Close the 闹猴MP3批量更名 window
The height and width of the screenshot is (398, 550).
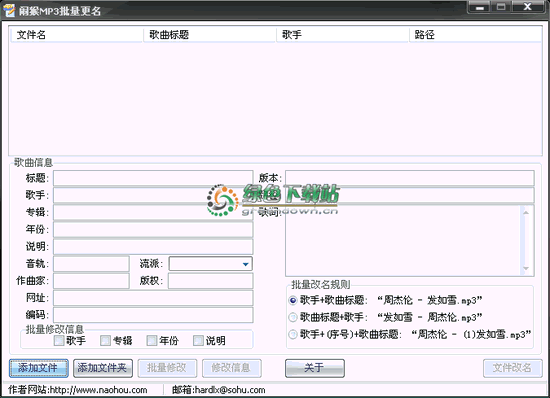pos(527,7)
